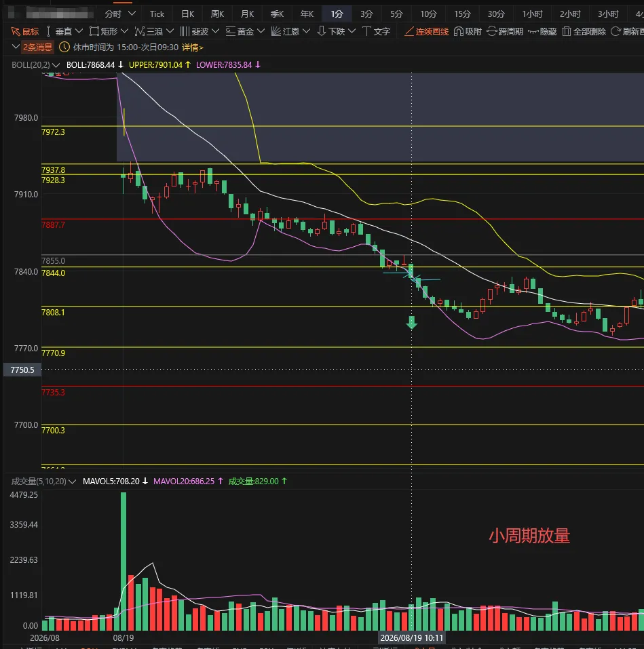Switch to the 分时 time-share tab
644x649 pixels.
(113, 14)
